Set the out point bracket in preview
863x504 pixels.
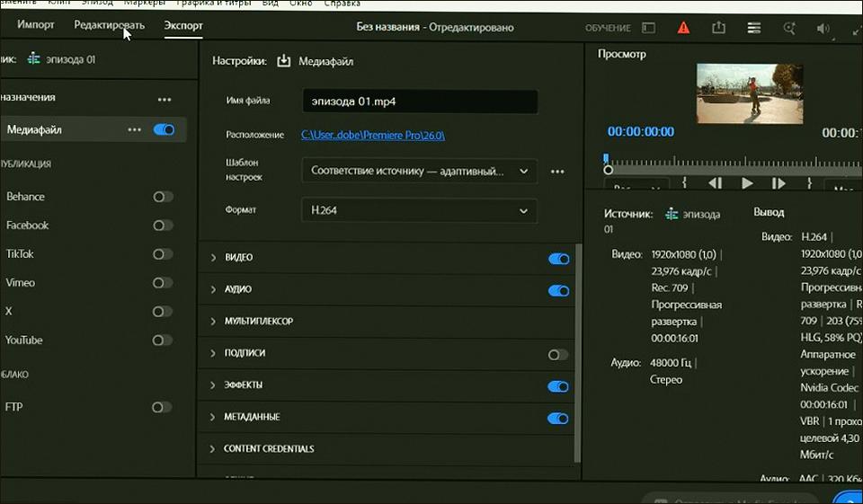tap(810, 182)
